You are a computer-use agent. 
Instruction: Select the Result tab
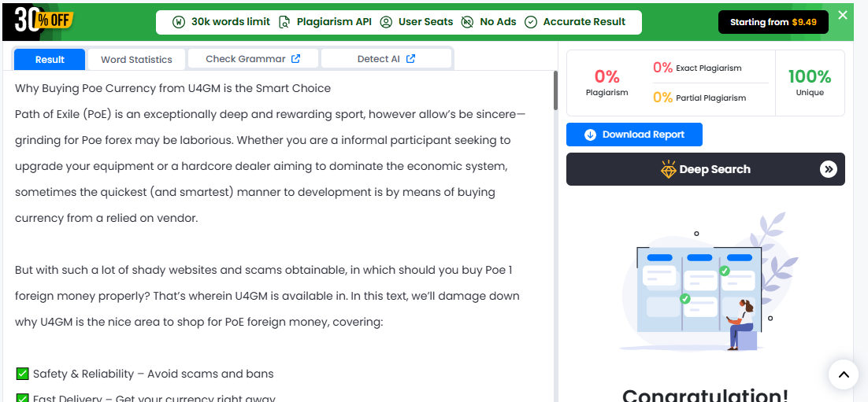coord(50,60)
